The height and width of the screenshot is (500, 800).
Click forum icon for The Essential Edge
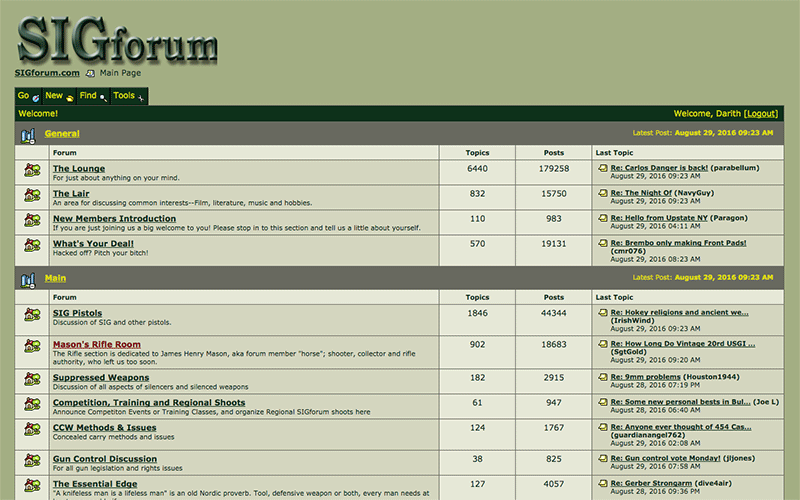coord(32,486)
